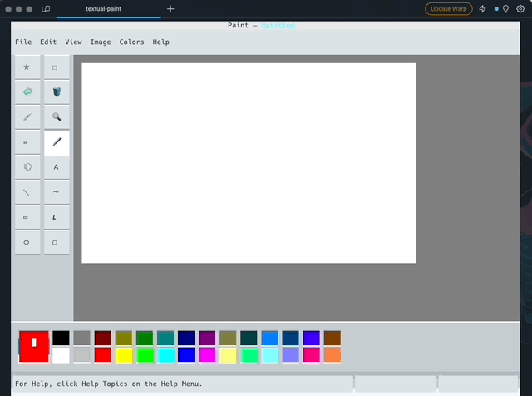
Task: Choose the black color swatch
Action: point(61,338)
